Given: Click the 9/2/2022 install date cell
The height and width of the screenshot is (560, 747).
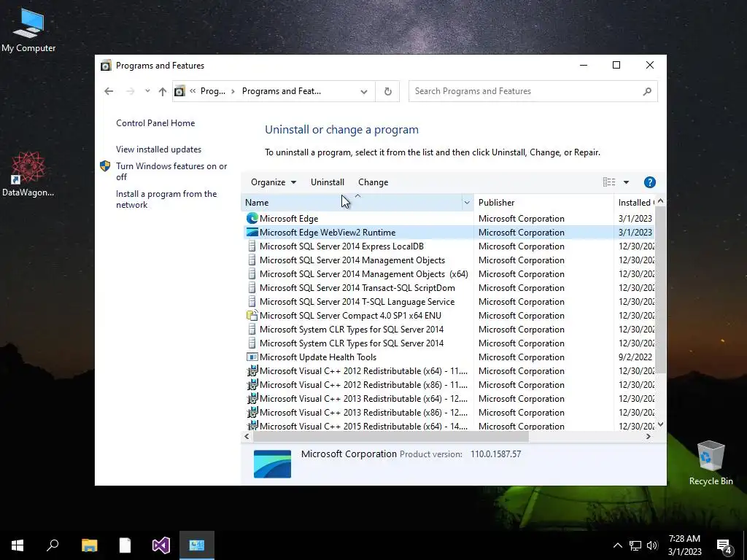Looking at the screenshot, I should click(x=635, y=357).
